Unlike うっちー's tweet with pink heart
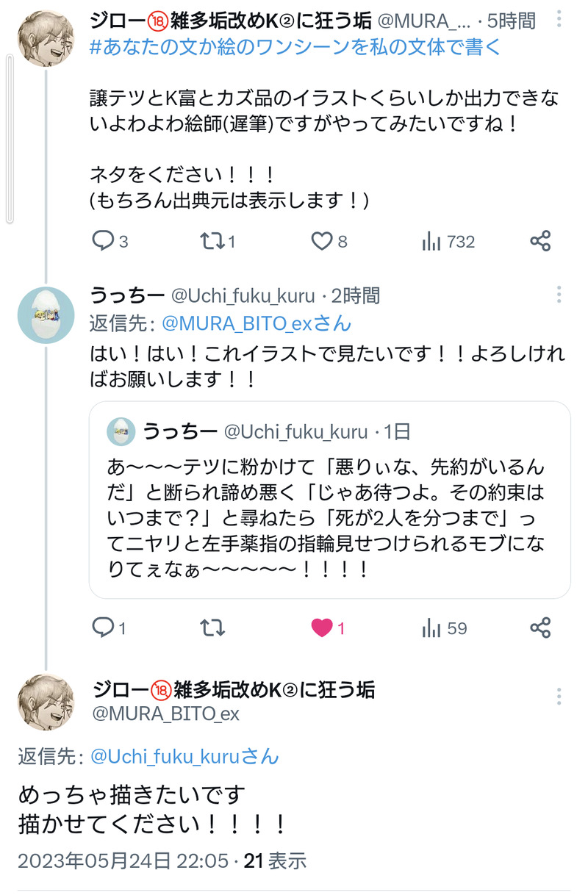 [x=321, y=628]
